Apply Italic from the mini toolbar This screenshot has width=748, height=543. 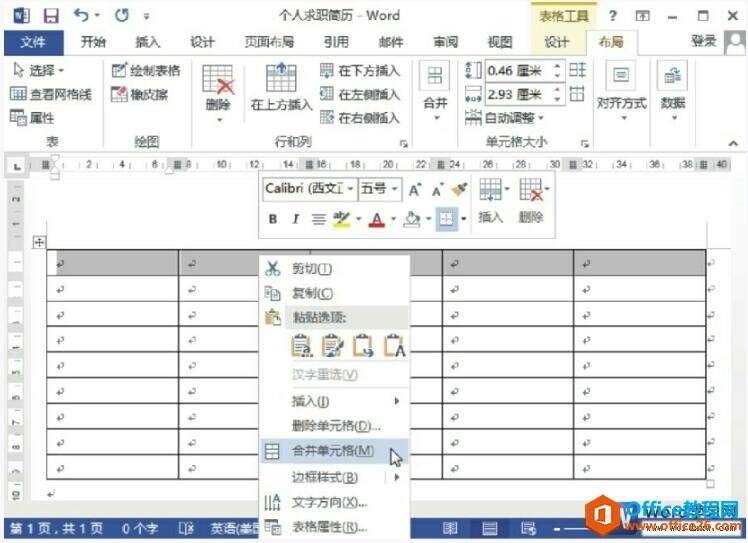click(x=296, y=219)
